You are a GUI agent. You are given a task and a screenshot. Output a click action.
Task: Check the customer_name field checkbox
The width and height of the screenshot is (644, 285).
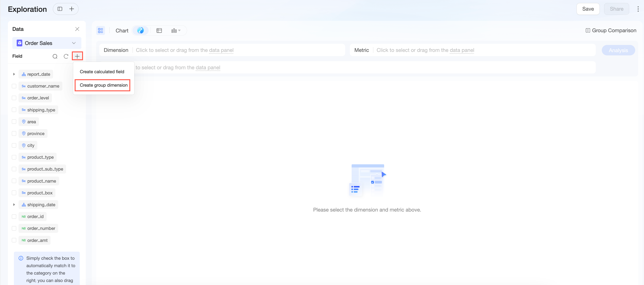(14, 86)
